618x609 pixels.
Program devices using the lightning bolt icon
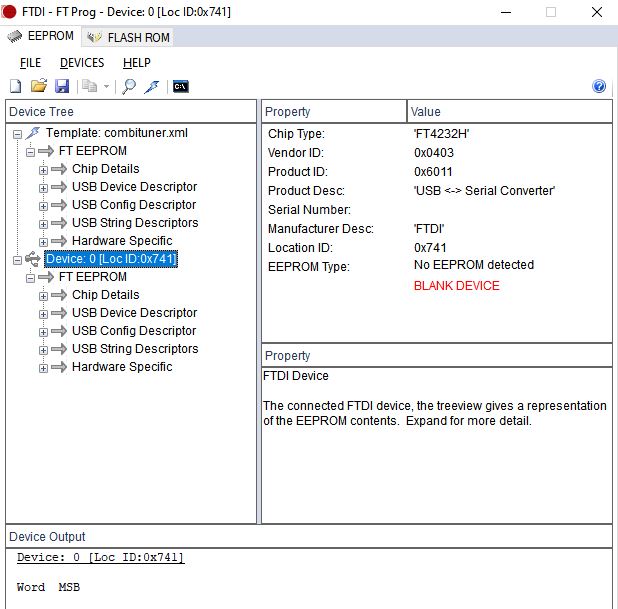152,86
